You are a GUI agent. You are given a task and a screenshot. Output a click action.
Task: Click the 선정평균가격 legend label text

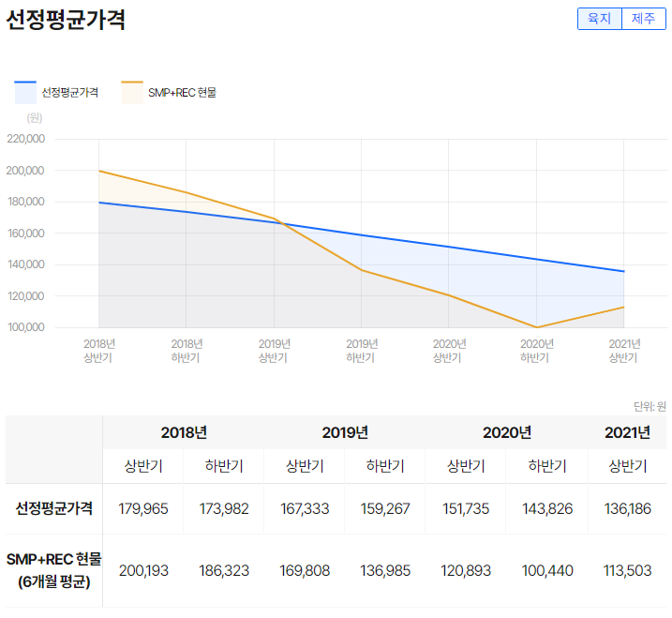pyautogui.click(x=70, y=93)
